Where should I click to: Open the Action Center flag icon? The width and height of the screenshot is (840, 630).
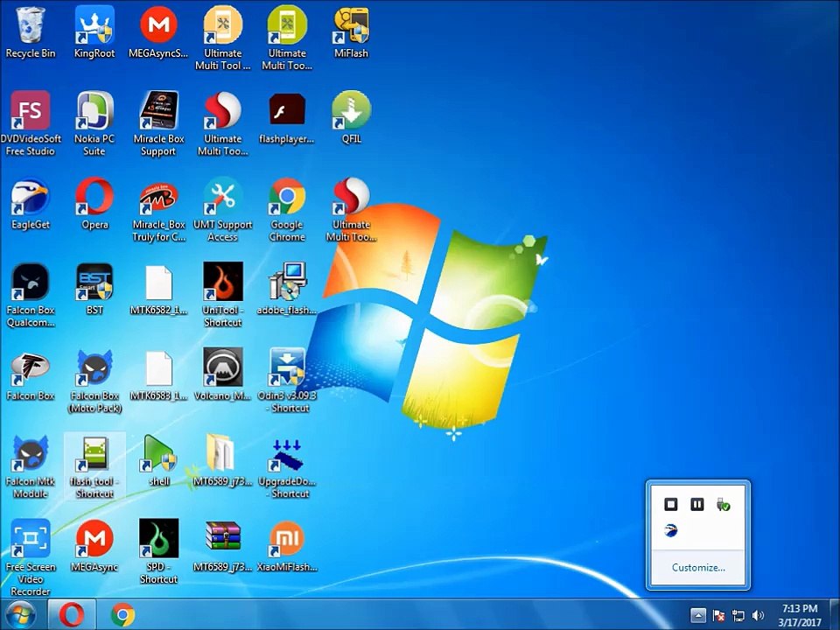coord(718,615)
